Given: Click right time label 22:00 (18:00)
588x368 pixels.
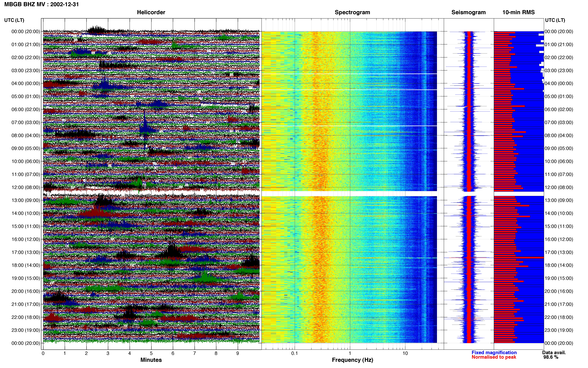Looking at the screenshot, I should point(559,317).
